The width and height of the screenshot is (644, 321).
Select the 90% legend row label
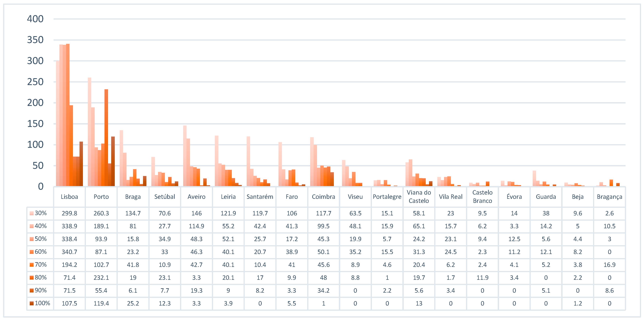tap(40, 290)
